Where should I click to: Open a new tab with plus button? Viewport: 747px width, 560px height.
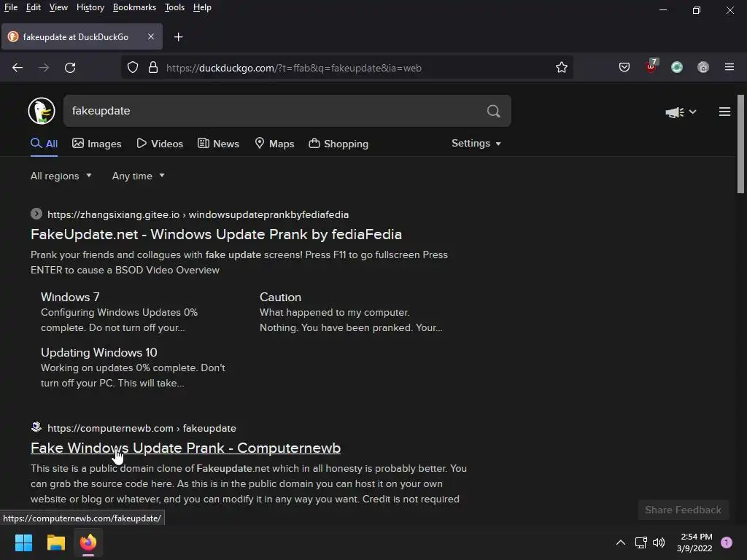178,37
